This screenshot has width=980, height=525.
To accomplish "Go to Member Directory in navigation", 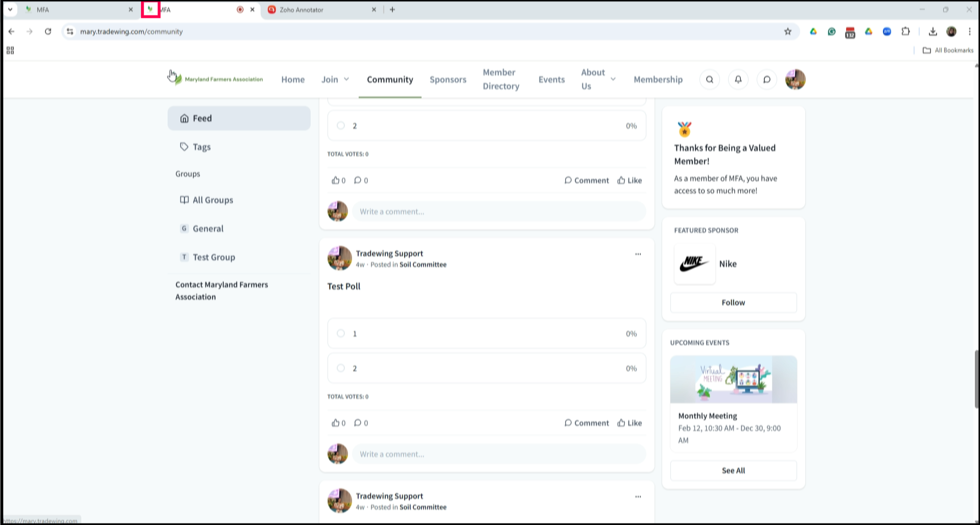I will (501, 79).
